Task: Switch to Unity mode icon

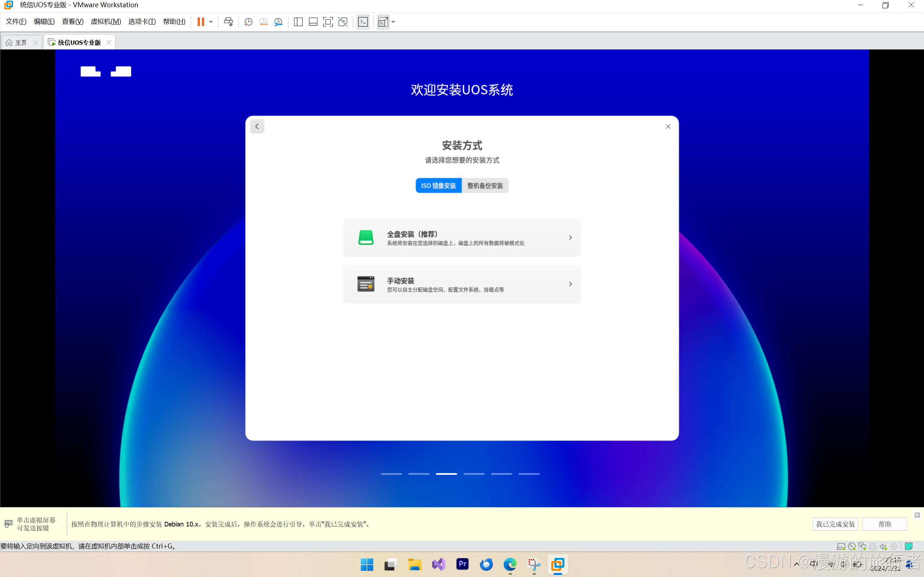Action: [343, 22]
